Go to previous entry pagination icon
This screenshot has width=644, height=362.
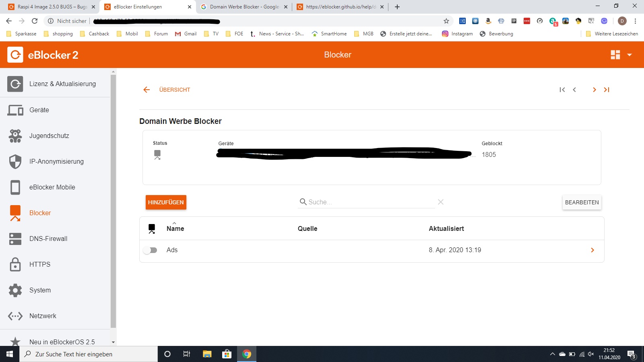tap(574, 90)
